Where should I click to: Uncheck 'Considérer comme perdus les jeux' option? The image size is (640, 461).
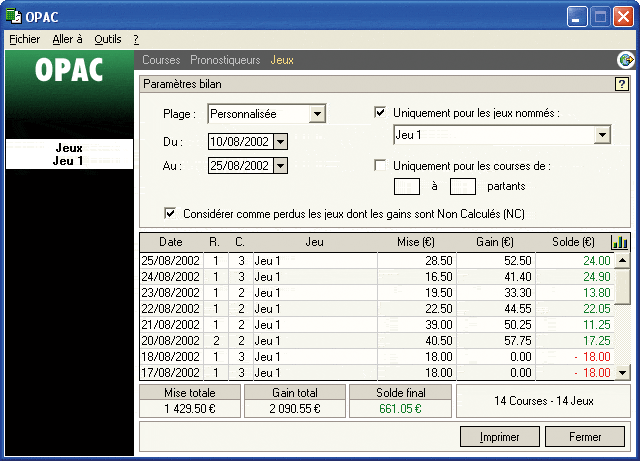[x=170, y=213]
